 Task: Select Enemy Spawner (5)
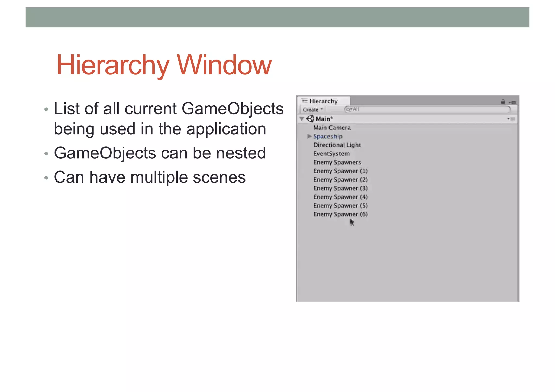pos(340,206)
